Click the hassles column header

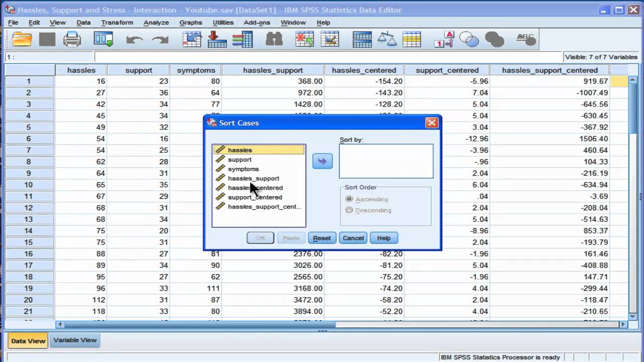click(x=81, y=70)
